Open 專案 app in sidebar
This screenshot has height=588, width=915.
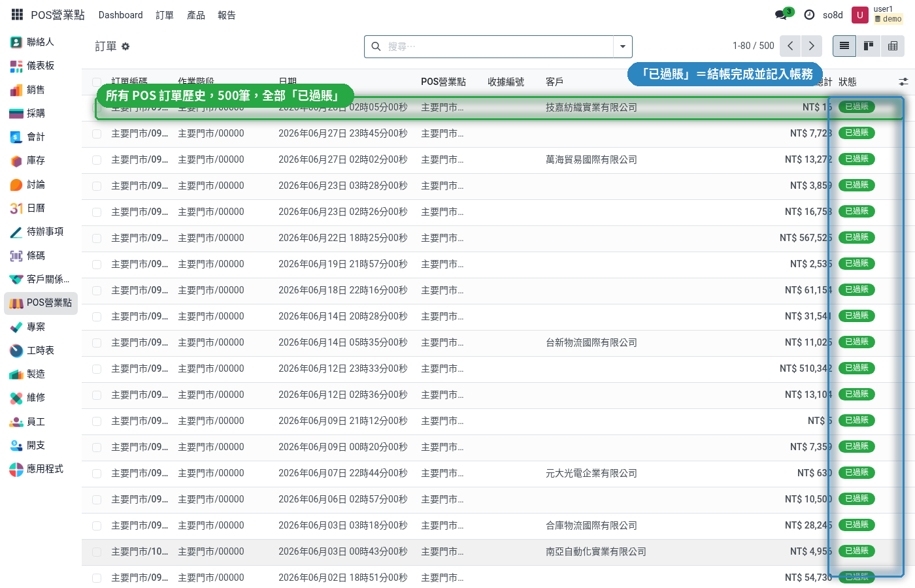[x=41, y=327]
